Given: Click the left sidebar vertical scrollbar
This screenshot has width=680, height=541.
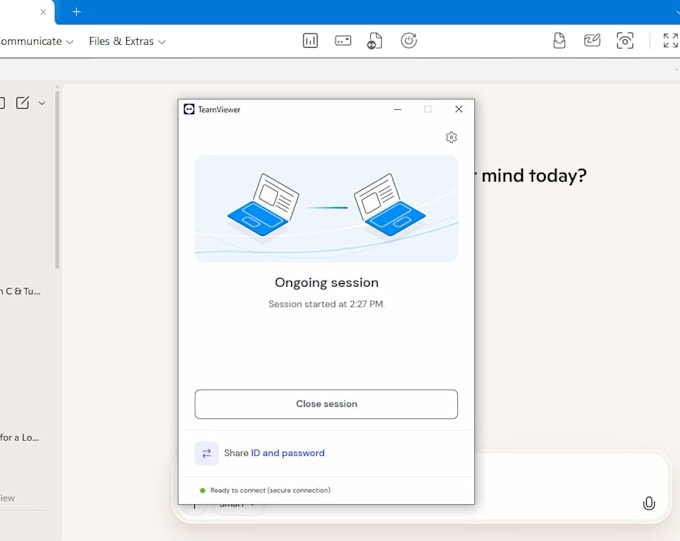Looking at the screenshot, I should point(57,178).
